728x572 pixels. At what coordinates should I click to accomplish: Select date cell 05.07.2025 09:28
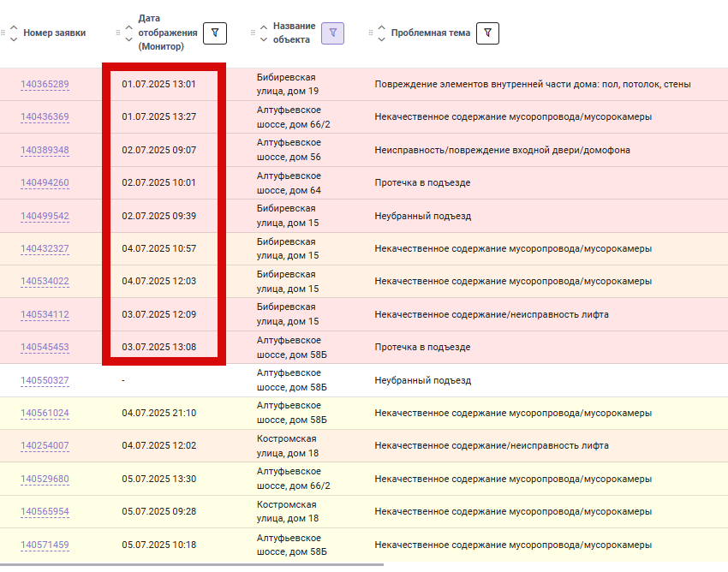(158, 511)
